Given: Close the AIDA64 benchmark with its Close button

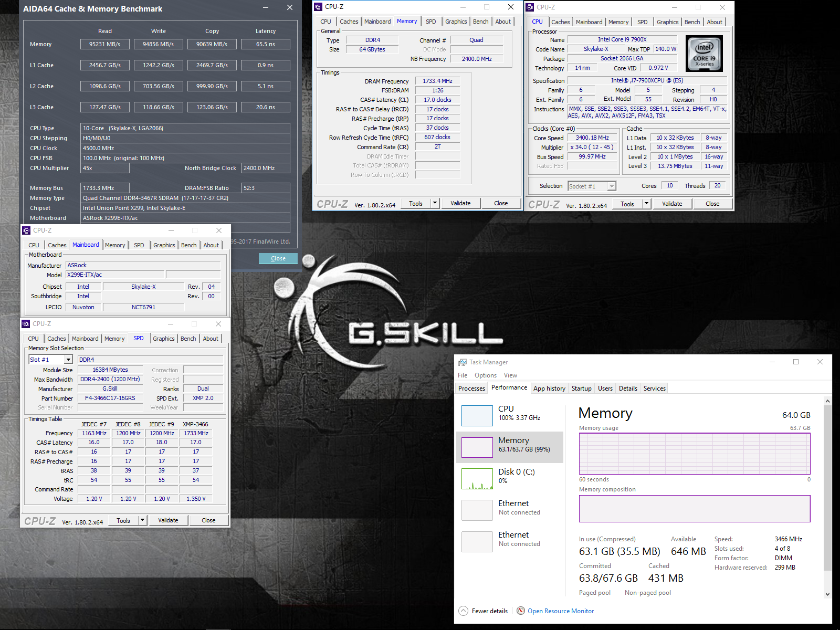Looking at the screenshot, I should tap(278, 258).
